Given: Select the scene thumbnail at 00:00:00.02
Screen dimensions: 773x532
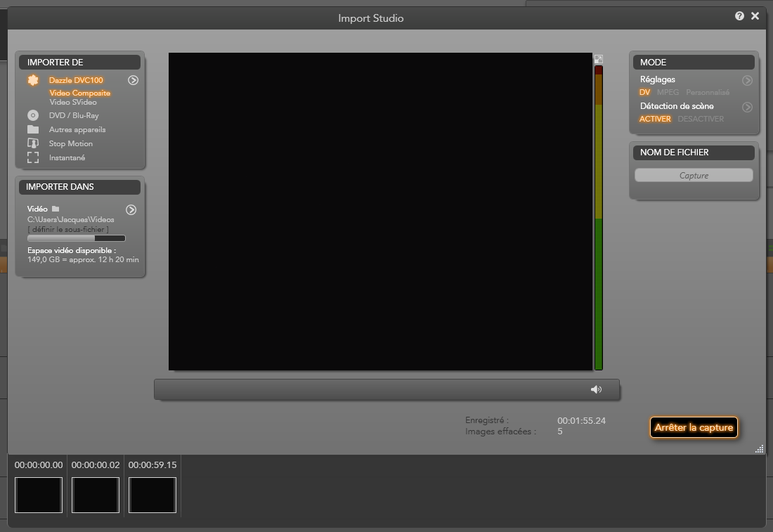Looking at the screenshot, I should click(x=96, y=495).
